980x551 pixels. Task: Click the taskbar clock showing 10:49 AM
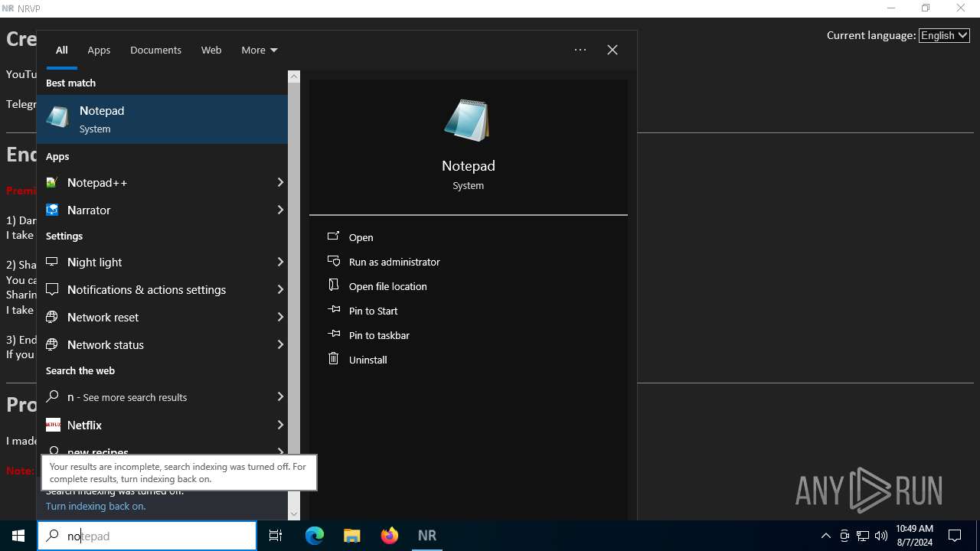click(914, 536)
